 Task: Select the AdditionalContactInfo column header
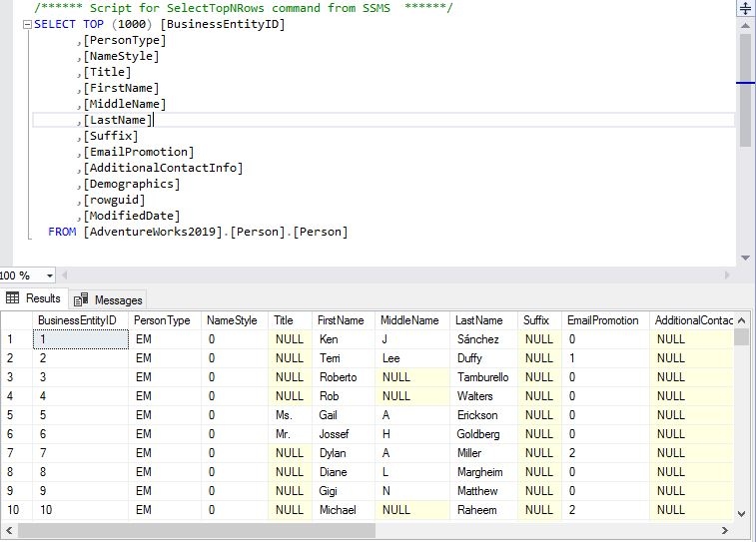click(691, 320)
